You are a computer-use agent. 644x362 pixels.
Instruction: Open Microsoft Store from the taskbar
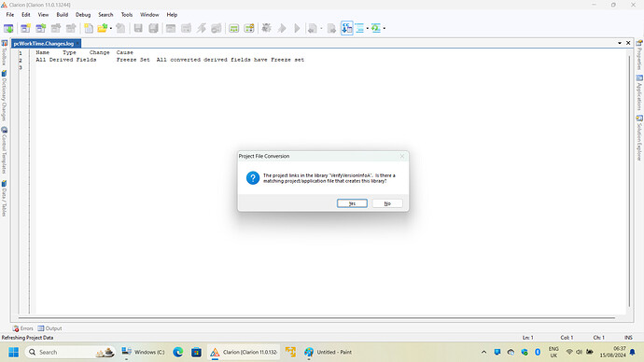pyautogui.click(x=196, y=352)
